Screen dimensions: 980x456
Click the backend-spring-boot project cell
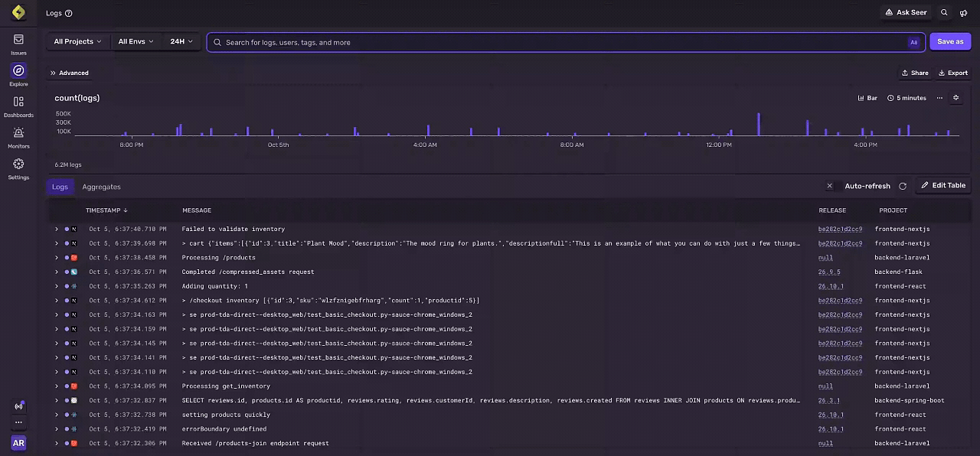coord(910,400)
